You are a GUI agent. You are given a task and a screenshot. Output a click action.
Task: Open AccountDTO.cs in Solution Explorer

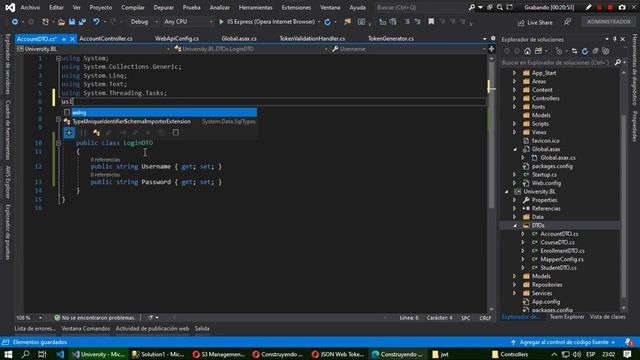click(x=559, y=234)
